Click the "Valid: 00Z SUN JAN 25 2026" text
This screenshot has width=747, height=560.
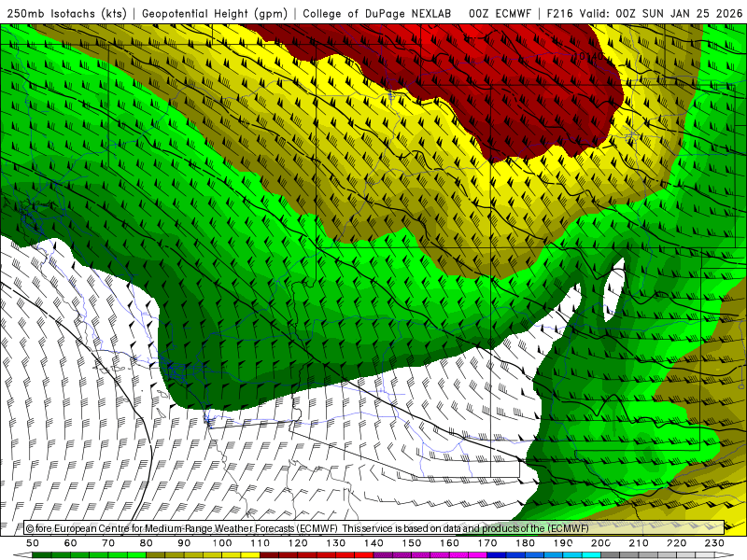[x=661, y=13]
